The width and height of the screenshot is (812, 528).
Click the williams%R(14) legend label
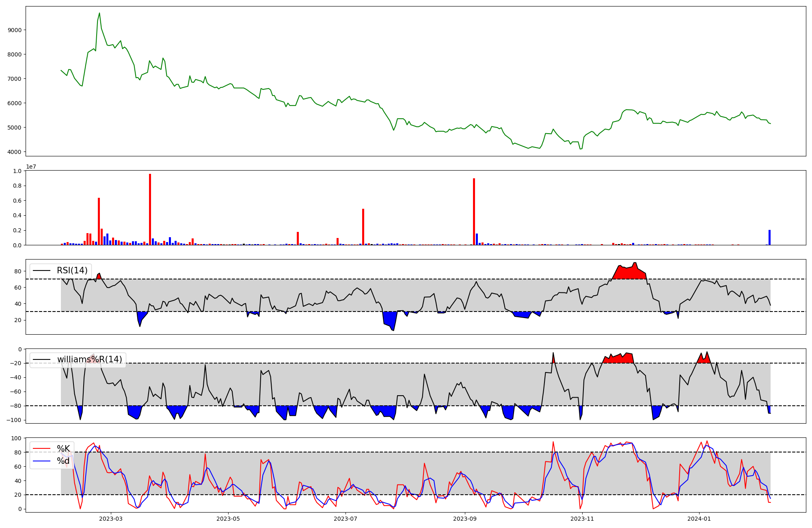(x=89, y=359)
